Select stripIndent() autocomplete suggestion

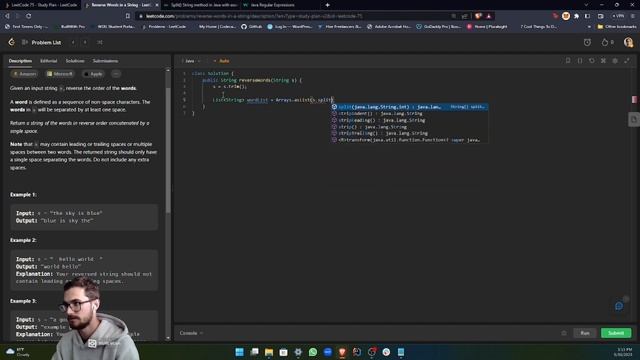[409, 113]
